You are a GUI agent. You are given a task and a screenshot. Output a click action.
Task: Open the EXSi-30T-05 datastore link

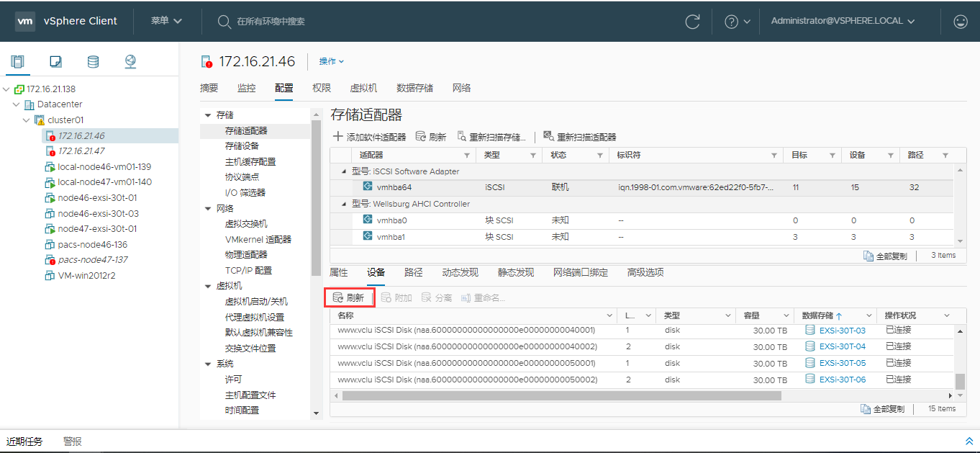click(x=843, y=363)
